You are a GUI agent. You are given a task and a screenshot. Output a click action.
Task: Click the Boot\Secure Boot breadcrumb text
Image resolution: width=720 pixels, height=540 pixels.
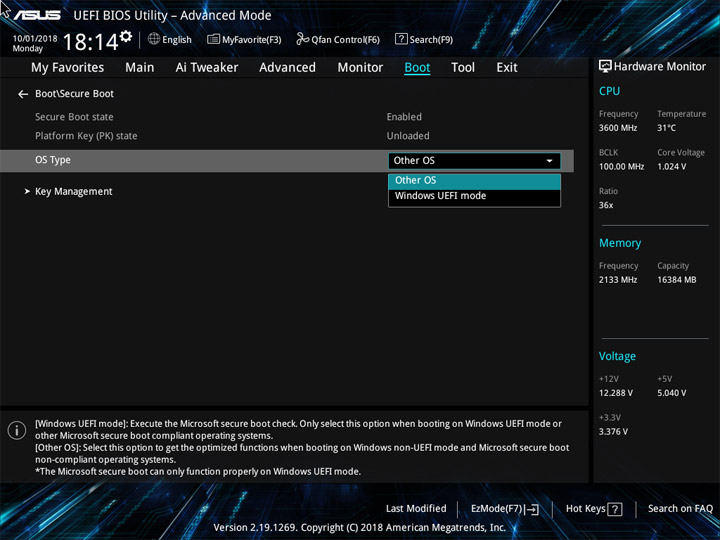tap(74, 94)
